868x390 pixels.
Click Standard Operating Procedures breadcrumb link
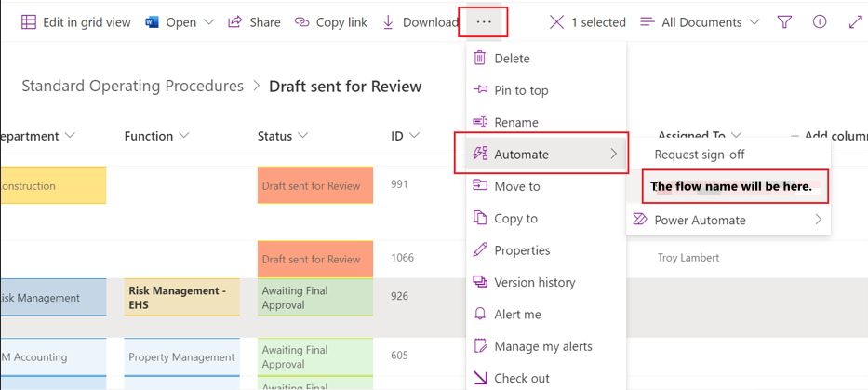pos(132,87)
